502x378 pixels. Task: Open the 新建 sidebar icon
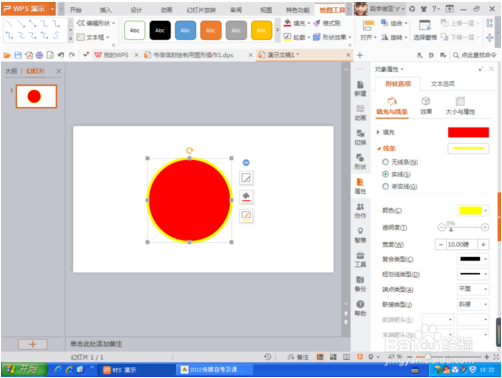[360, 89]
